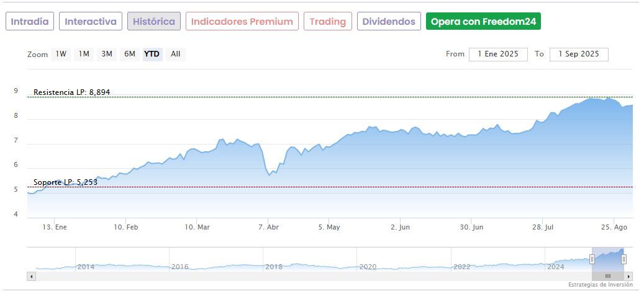Open the Indicadores Premium tab
Screen dimensions: 644x294
point(242,21)
